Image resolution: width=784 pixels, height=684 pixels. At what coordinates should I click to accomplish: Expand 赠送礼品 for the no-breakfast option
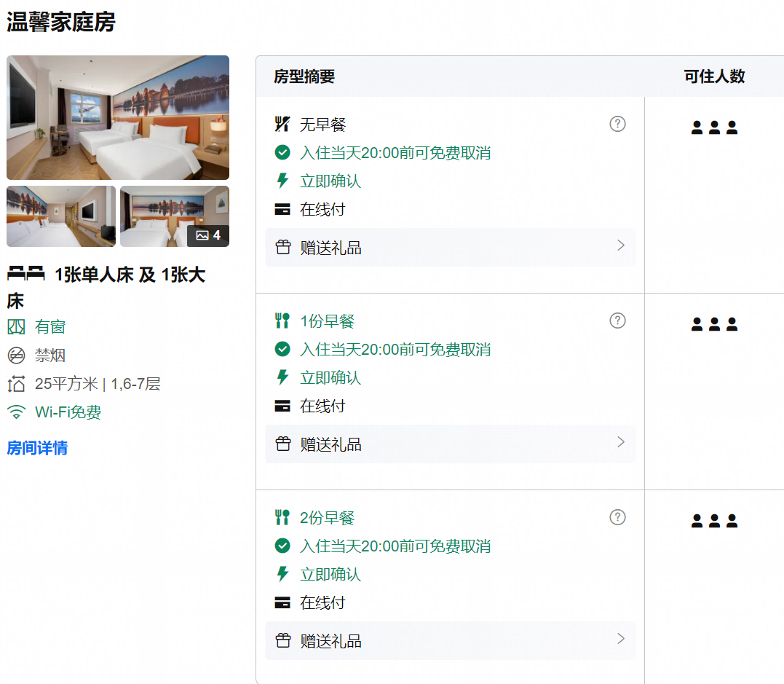pyautogui.click(x=450, y=247)
